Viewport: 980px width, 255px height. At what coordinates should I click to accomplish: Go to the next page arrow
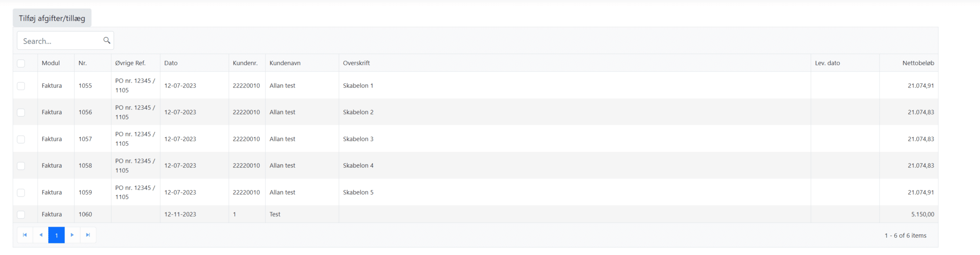pos(72,235)
